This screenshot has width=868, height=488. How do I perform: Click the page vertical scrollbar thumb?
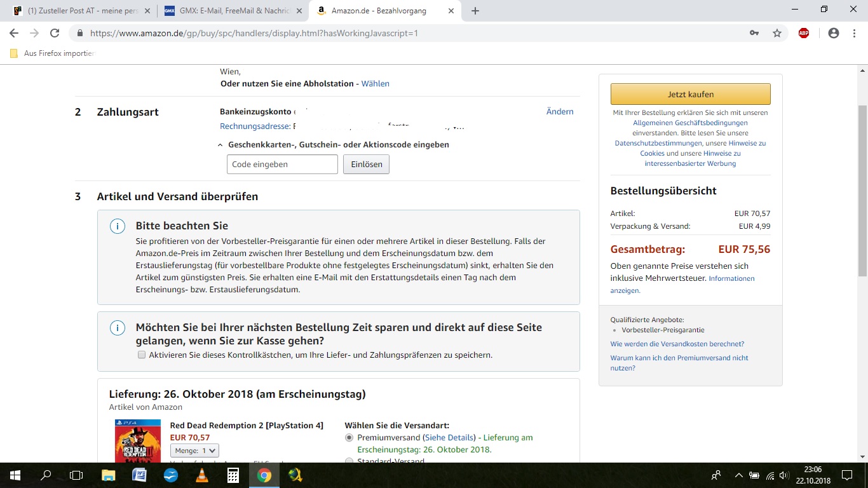[862, 191]
